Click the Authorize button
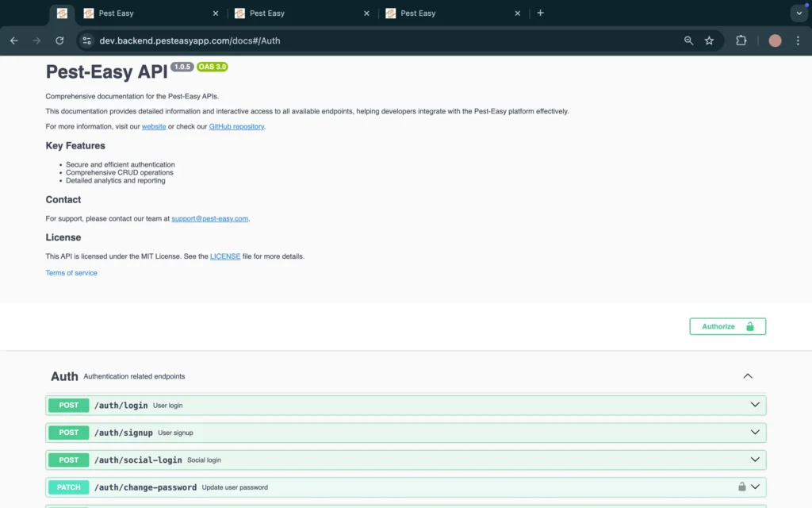The height and width of the screenshot is (508, 812). pos(727,326)
